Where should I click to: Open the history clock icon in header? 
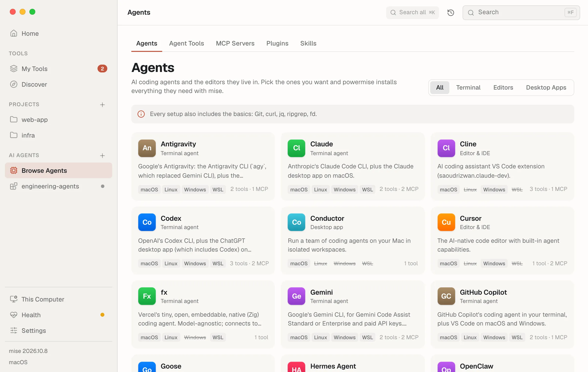pos(451,12)
